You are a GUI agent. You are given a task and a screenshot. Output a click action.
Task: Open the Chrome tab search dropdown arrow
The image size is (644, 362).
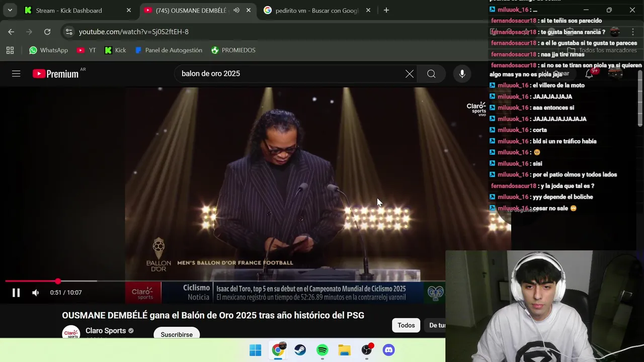[x=10, y=10]
